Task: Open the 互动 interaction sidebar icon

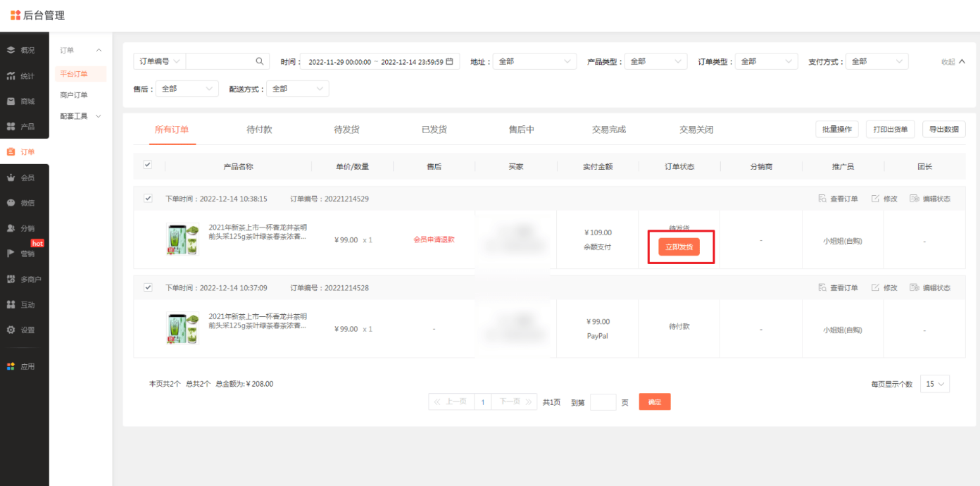Action: point(11,304)
